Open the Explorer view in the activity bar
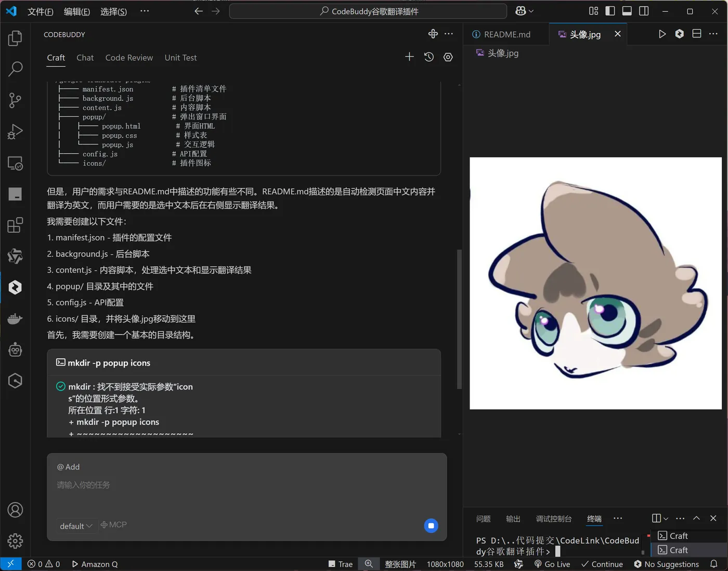728x571 pixels. point(16,38)
